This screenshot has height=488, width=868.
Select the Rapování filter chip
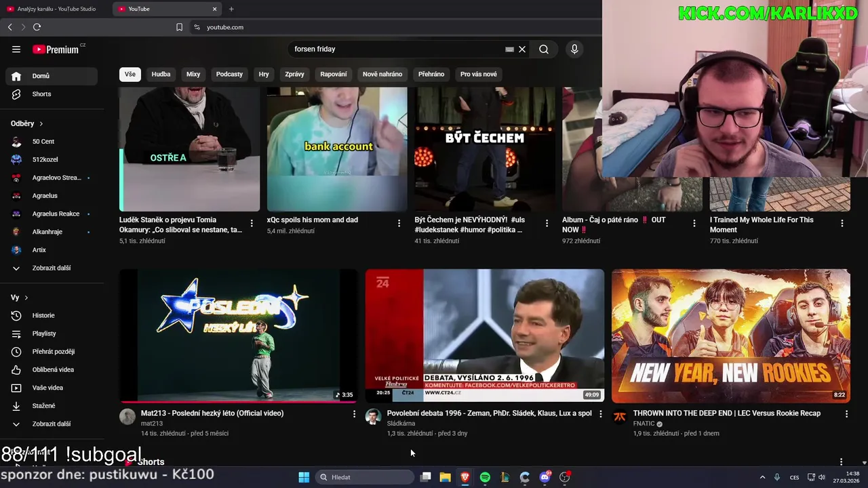(334, 74)
